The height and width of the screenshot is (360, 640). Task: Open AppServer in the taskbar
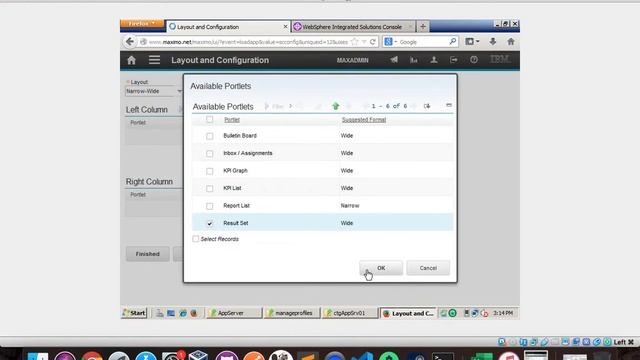tap(234, 313)
